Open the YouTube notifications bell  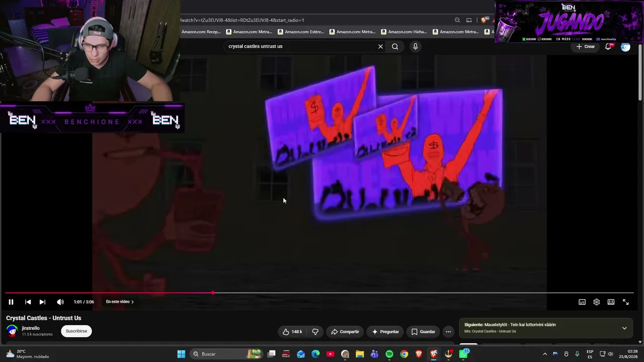(x=608, y=46)
